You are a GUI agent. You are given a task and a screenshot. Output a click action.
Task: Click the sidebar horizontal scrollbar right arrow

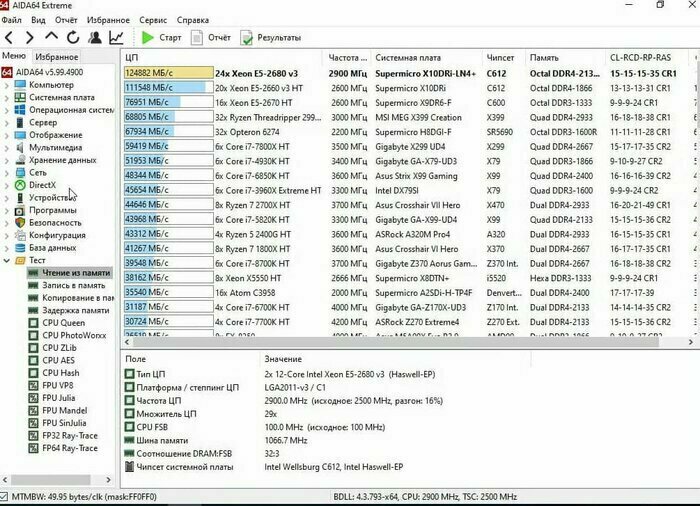pyautogui.click(x=108, y=480)
